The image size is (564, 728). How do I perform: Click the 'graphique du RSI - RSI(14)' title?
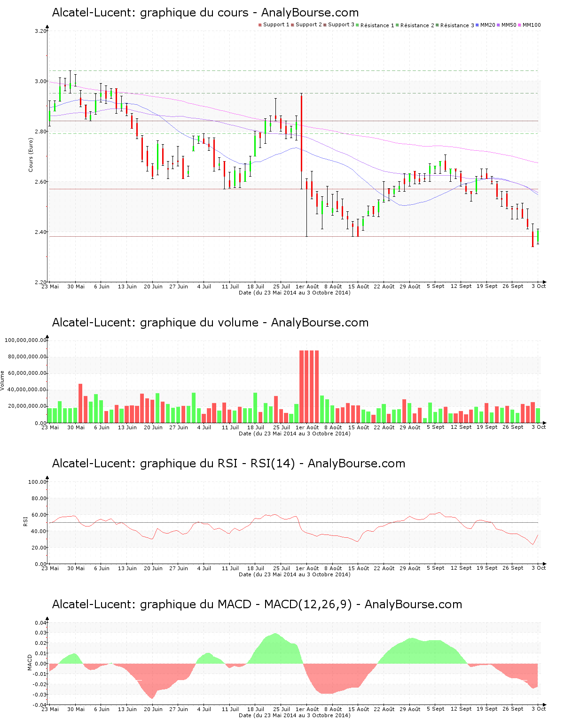(x=228, y=464)
